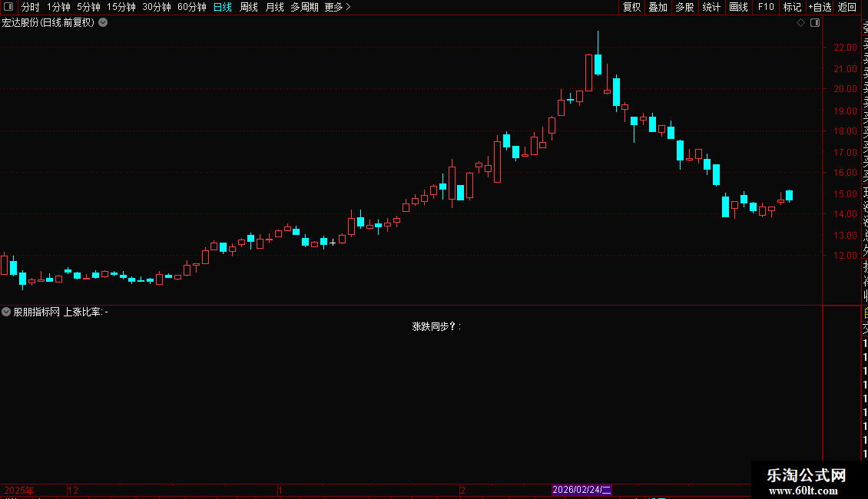Expand the 股朋指标网 indicator dropdown arrow
Image resolution: width=868 pixels, height=499 pixels.
click(x=6, y=312)
